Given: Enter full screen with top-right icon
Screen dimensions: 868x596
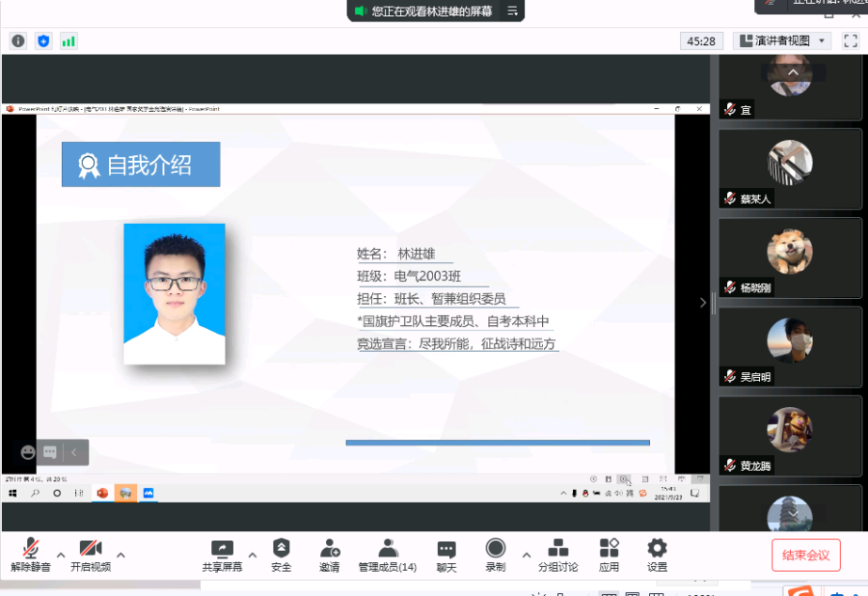Looking at the screenshot, I should coord(851,41).
